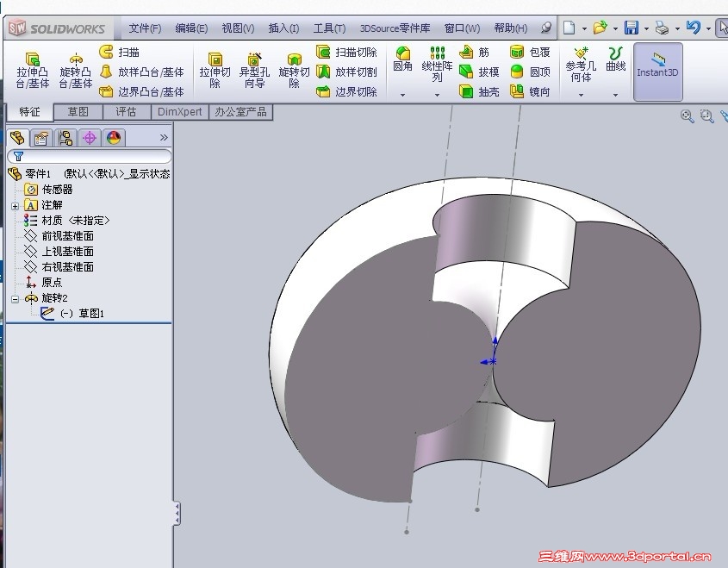Click the Open file folder icon
Screen dimensions: 728x568
pos(600,28)
